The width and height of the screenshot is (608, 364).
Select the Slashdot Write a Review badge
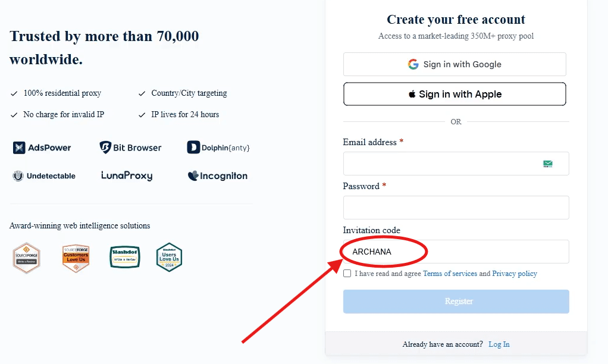coord(124,257)
